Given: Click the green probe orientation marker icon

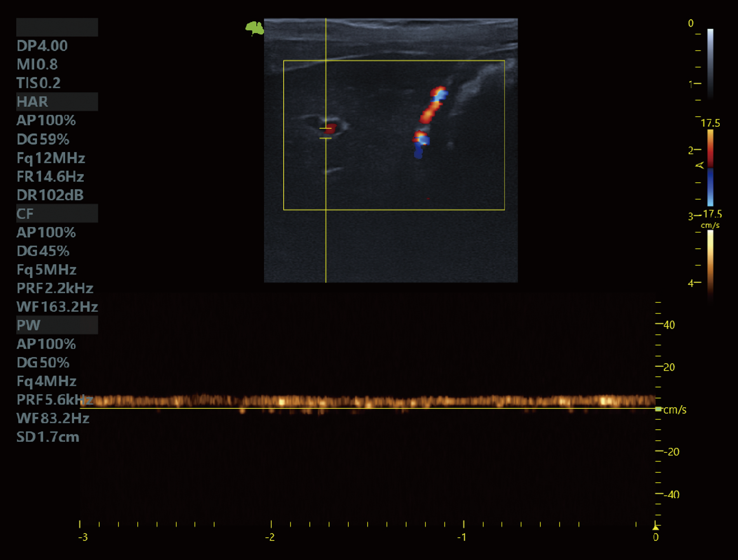Looking at the screenshot, I should 254,28.
